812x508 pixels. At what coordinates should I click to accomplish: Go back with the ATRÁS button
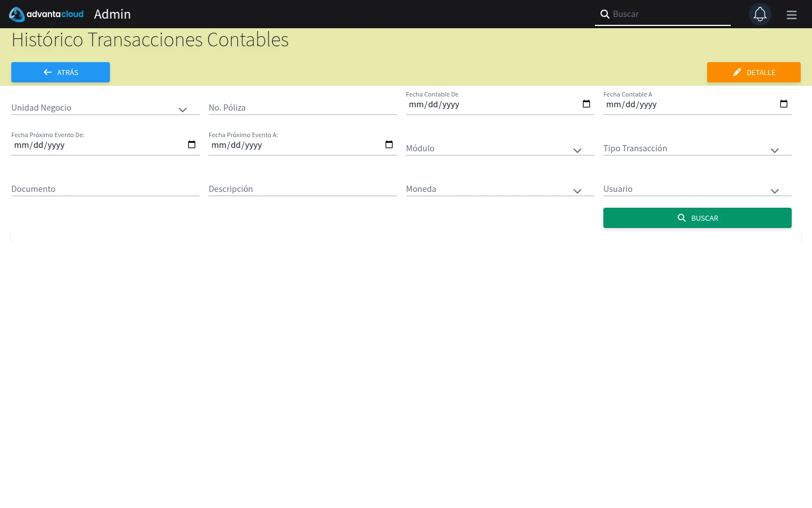[x=60, y=72]
